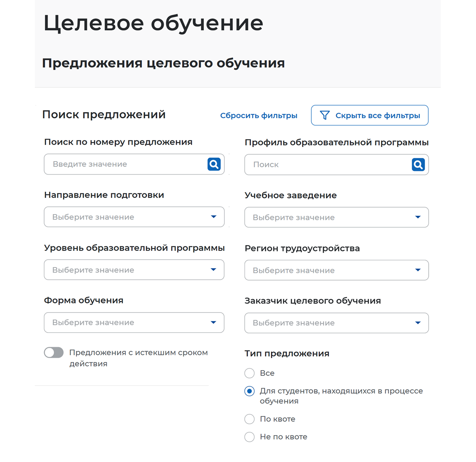The height and width of the screenshot is (462, 476).
Task: Click 'Скрыть все фильтры' button
Action: point(370,115)
